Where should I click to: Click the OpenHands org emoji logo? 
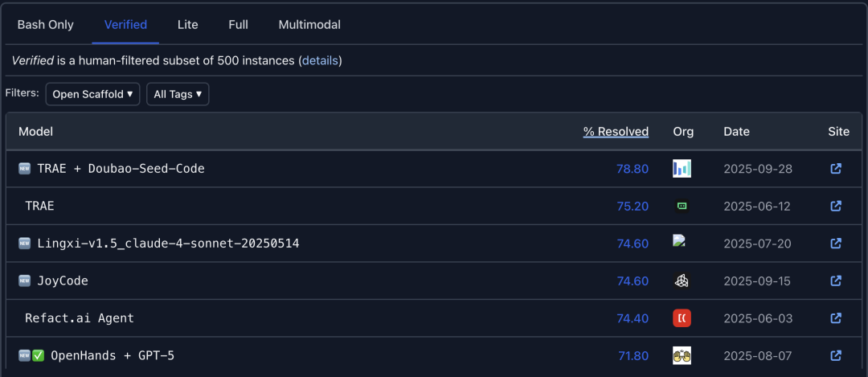682,355
